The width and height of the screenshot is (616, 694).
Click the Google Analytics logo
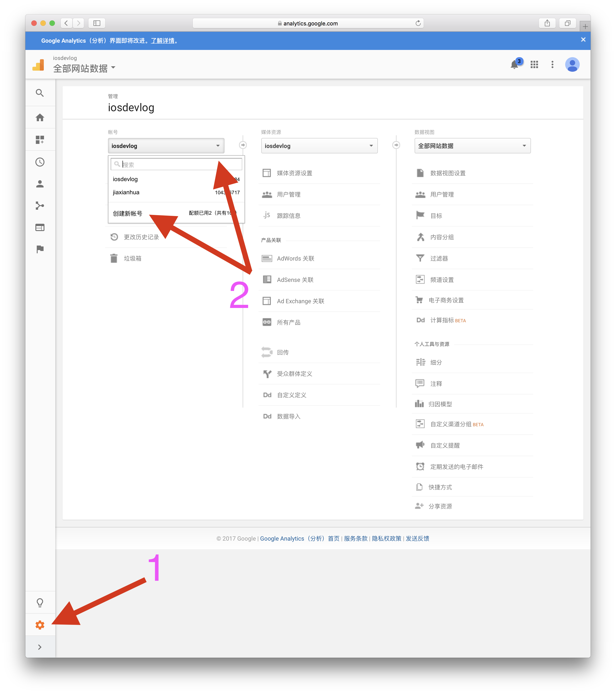[x=38, y=65]
